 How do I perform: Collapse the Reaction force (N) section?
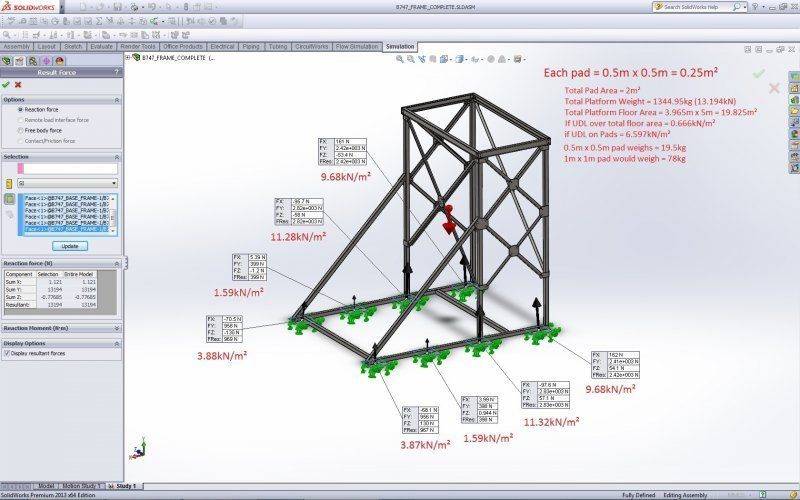117,264
